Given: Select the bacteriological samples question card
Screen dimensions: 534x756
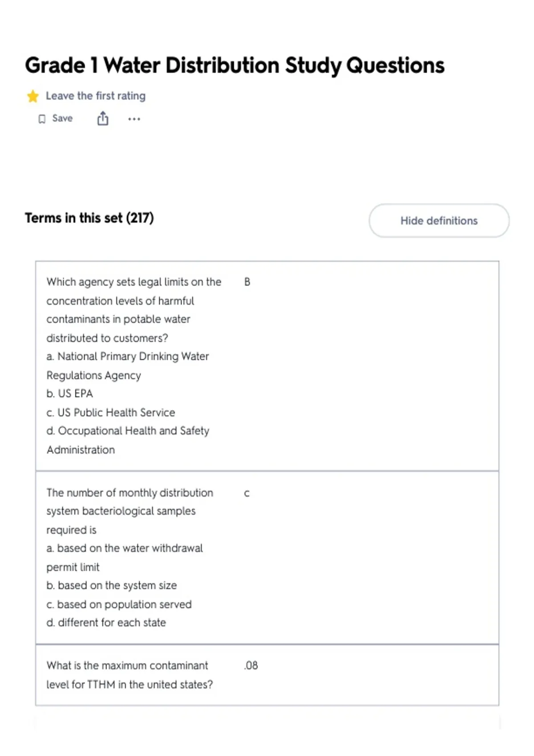Looking at the screenshot, I should click(x=267, y=558).
